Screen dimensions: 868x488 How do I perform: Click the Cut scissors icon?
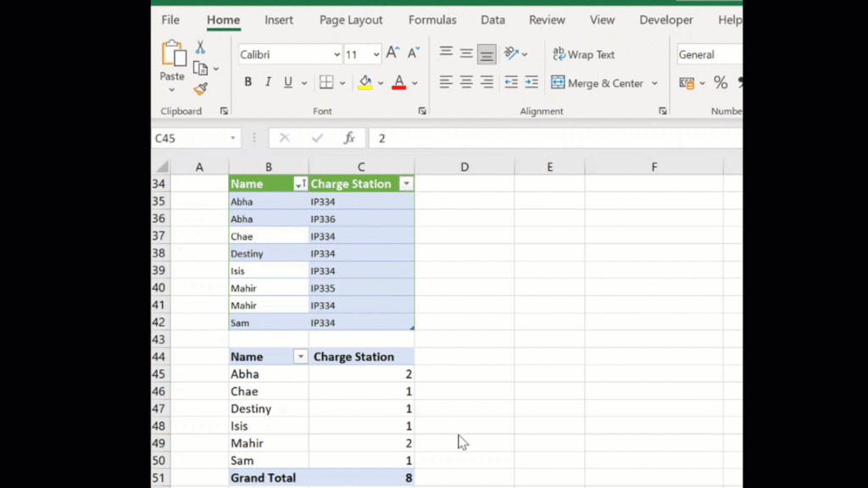coord(200,47)
